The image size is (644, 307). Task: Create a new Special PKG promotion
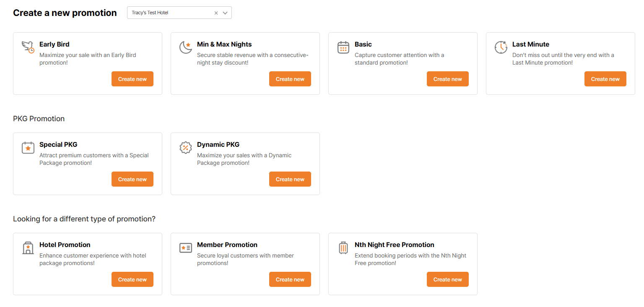[x=132, y=180]
